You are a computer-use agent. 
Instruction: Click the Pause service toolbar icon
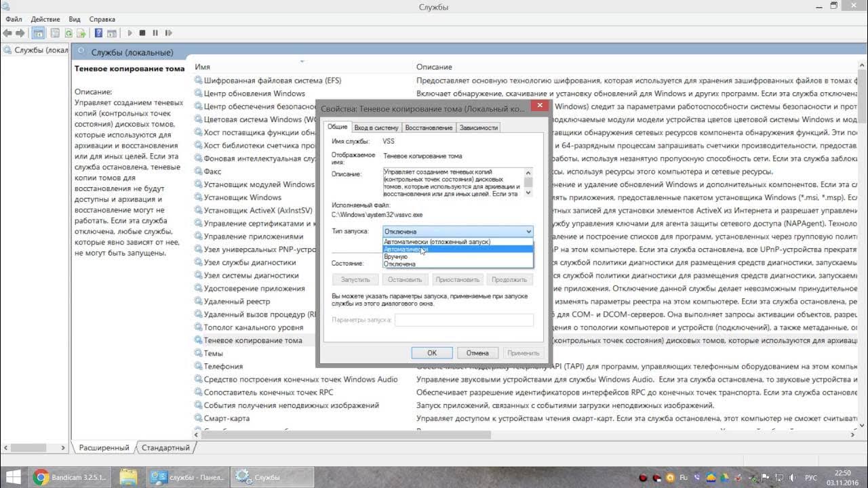(155, 33)
